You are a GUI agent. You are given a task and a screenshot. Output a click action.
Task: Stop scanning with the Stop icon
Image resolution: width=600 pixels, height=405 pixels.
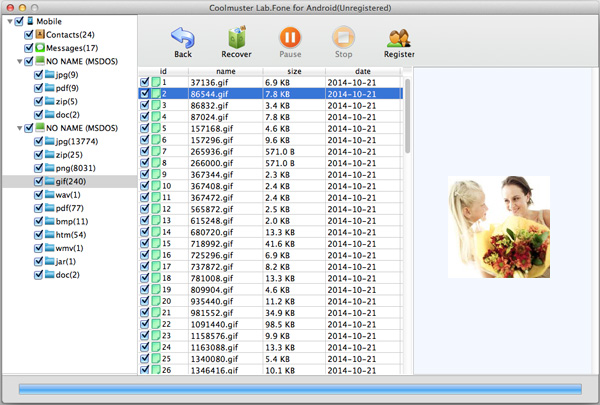pyautogui.click(x=343, y=38)
